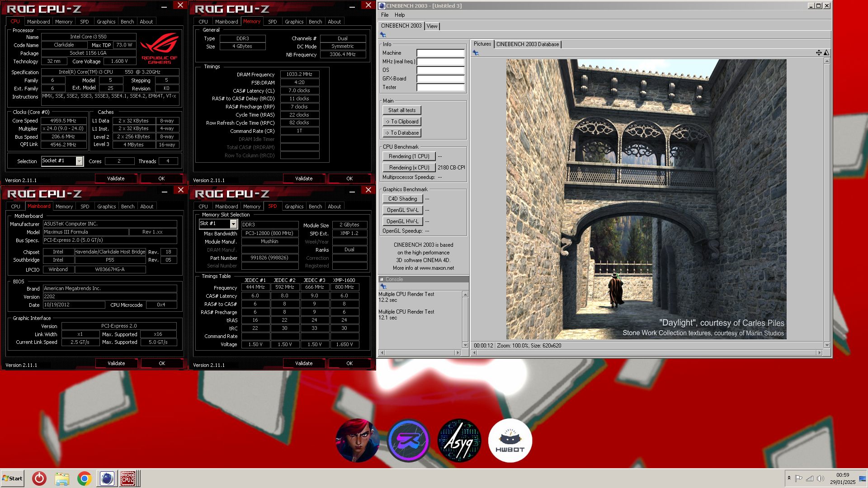Click the pin icon under CINEBENCH 2003 tab
The height and width of the screenshot is (488, 868).
(x=383, y=35)
